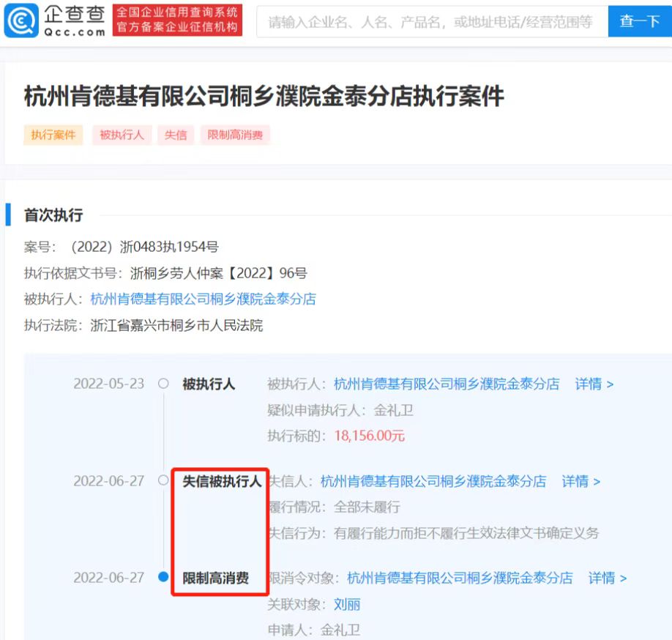Click the 失信被执行人 timeline marker circle
The image size is (672, 640).
coord(163,480)
